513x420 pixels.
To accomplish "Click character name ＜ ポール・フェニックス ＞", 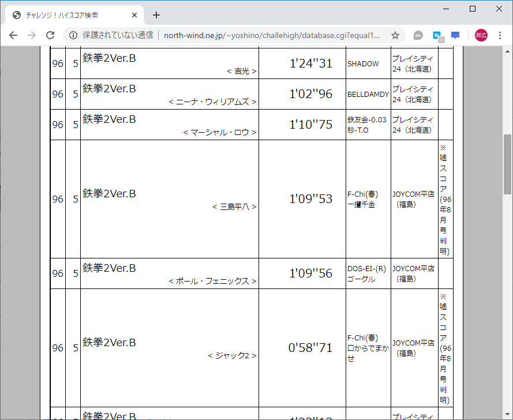I will click(x=212, y=282).
